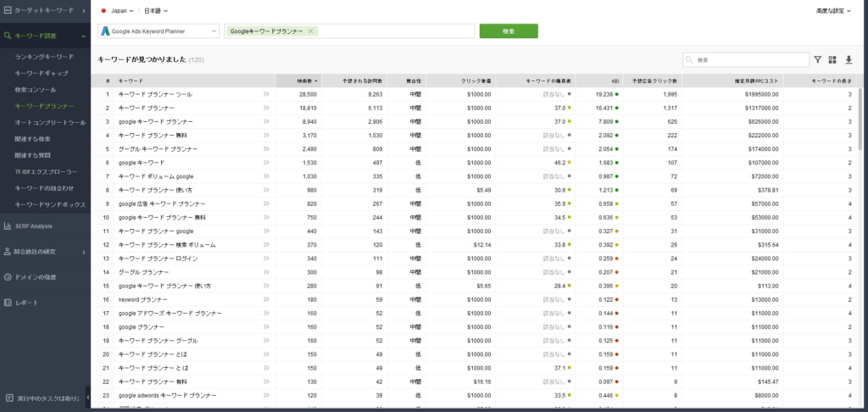
Task: Open ランキングキーワード in the sidebar
Action: pos(44,57)
